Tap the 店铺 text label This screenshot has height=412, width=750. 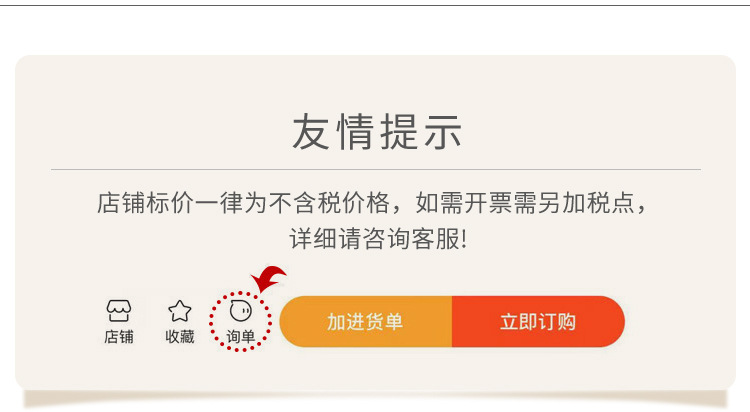119,337
